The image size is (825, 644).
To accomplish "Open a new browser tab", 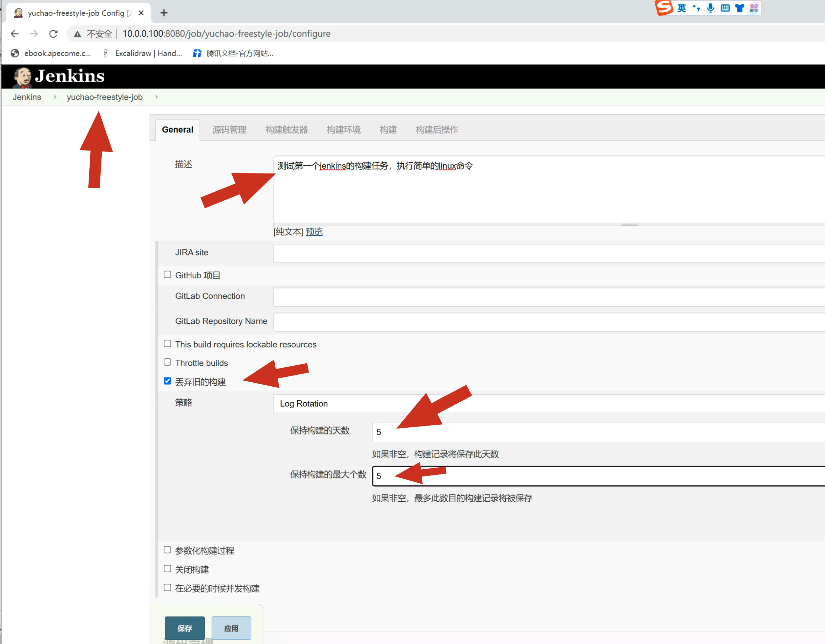I will pyautogui.click(x=163, y=13).
